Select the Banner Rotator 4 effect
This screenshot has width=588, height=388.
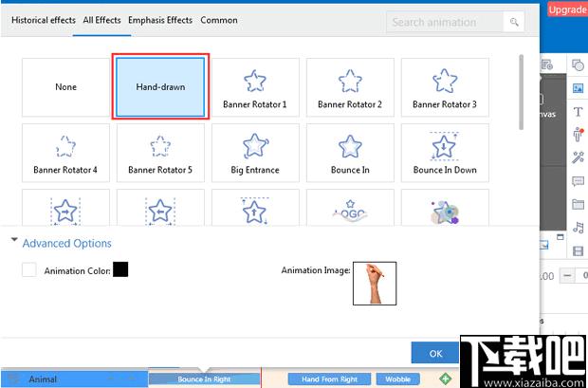(x=65, y=153)
